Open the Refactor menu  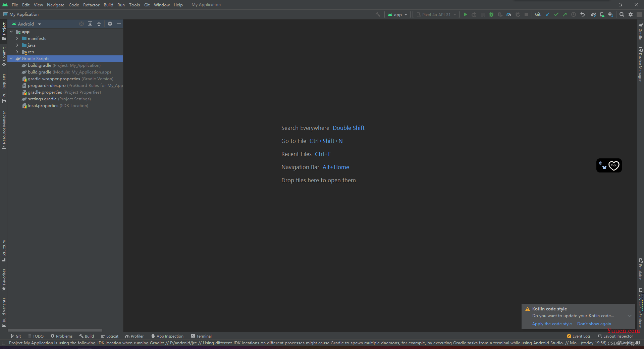[91, 5]
